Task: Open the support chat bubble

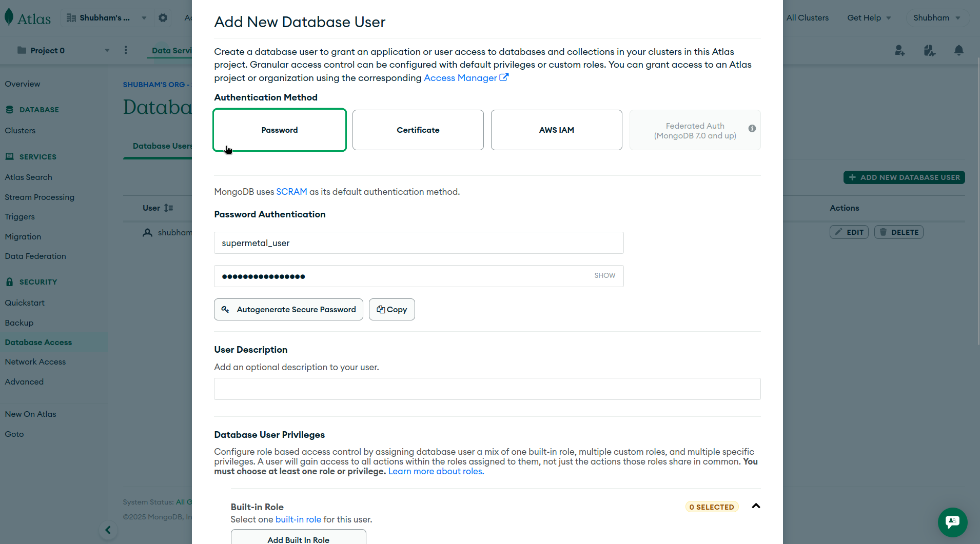Action: tap(952, 522)
